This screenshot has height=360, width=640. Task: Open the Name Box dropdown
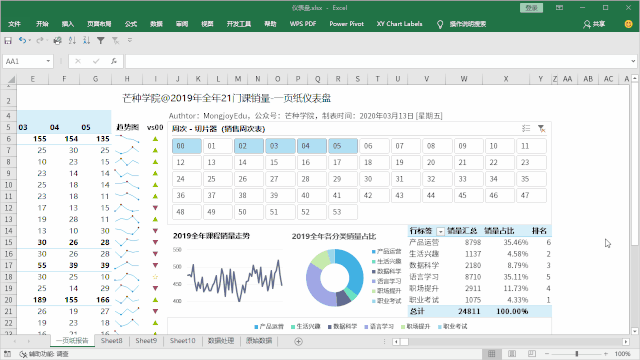(48, 61)
